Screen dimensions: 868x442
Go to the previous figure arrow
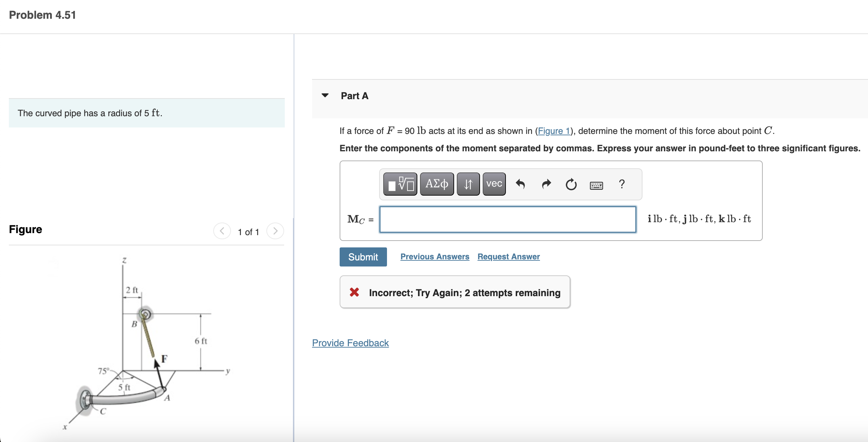222,231
